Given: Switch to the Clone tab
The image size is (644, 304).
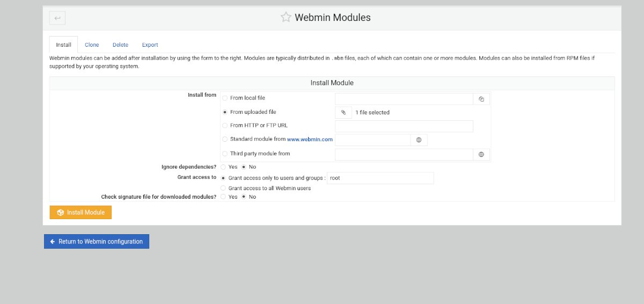Looking at the screenshot, I should point(92,45).
